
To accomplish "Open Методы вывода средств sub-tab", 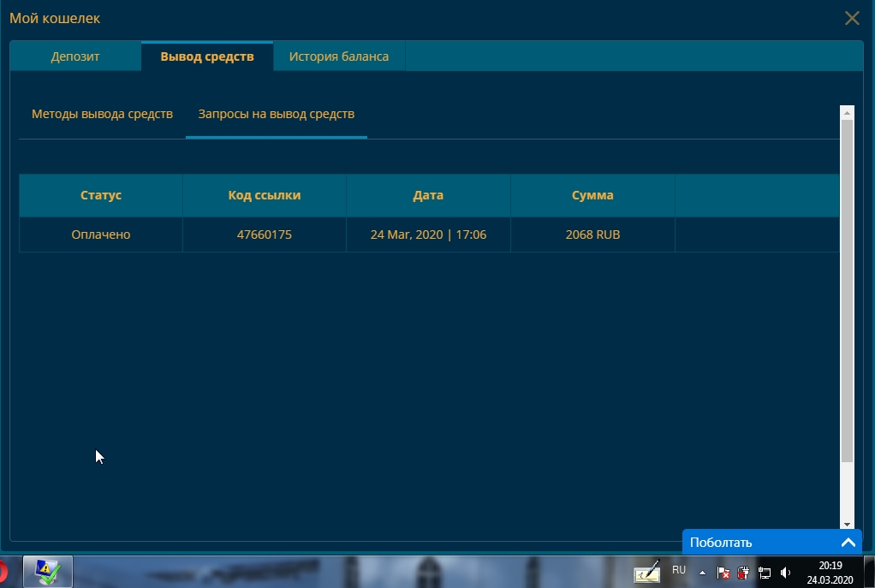I will [102, 113].
